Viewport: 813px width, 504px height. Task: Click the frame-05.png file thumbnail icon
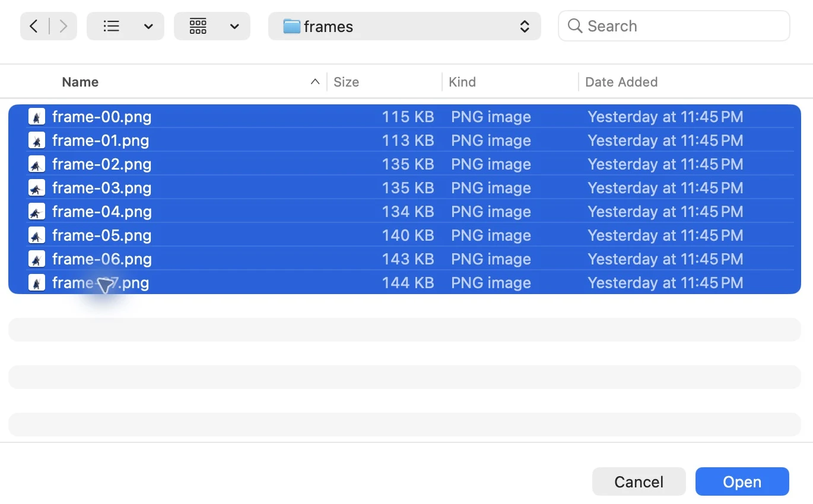37,235
